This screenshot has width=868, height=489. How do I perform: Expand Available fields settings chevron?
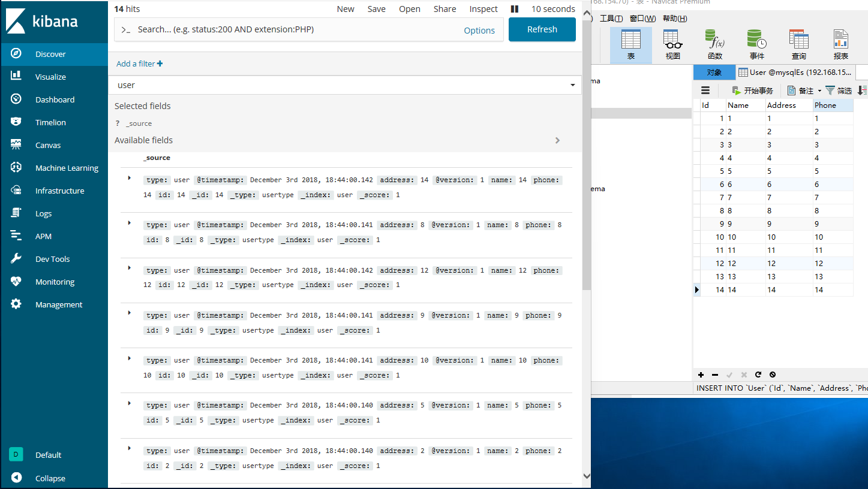557,140
